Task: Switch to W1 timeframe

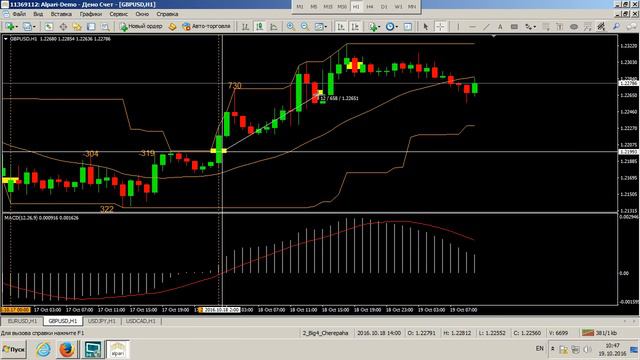Action: 398,7
